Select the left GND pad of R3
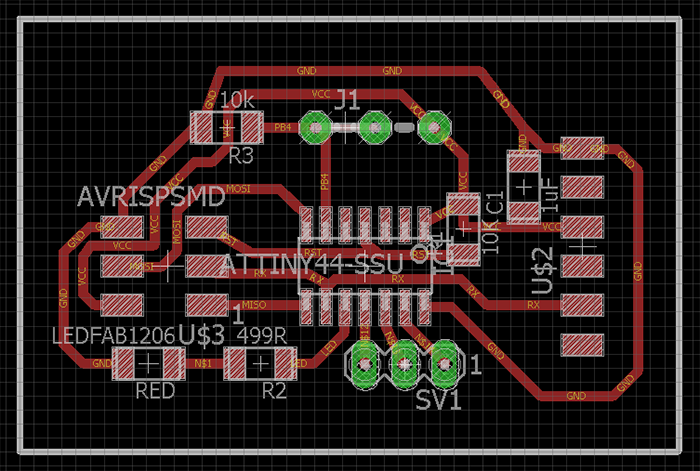 coord(202,127)
